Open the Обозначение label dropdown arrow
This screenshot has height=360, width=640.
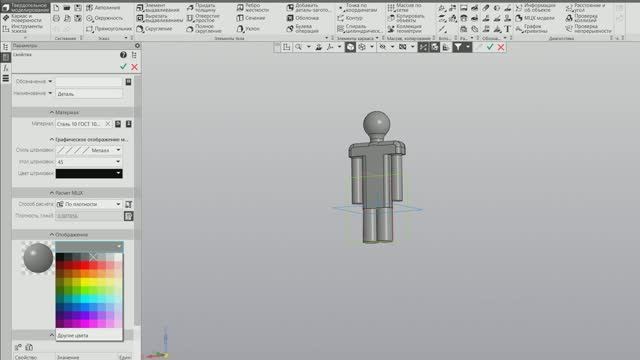pyautogui.click(x=50, y=81)
